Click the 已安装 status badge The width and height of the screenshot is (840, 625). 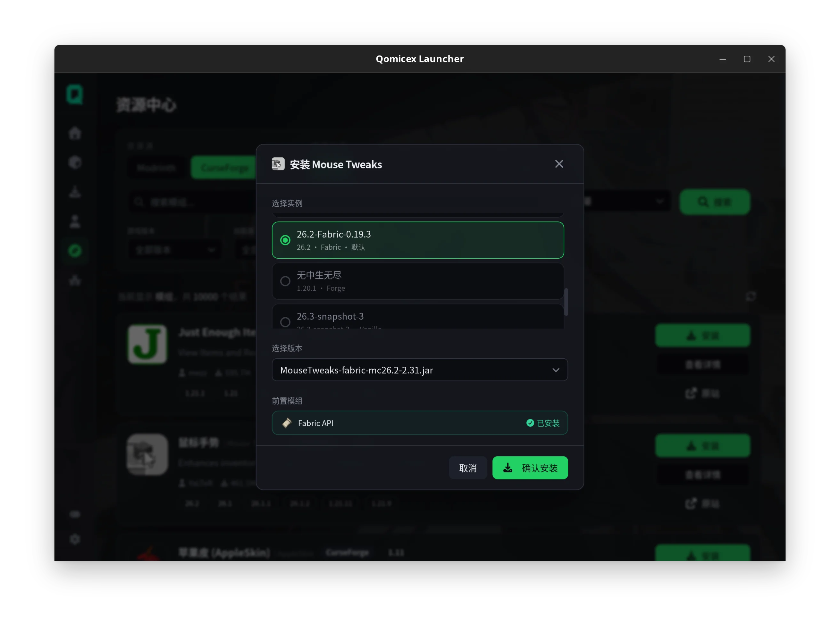pos(543,423)
